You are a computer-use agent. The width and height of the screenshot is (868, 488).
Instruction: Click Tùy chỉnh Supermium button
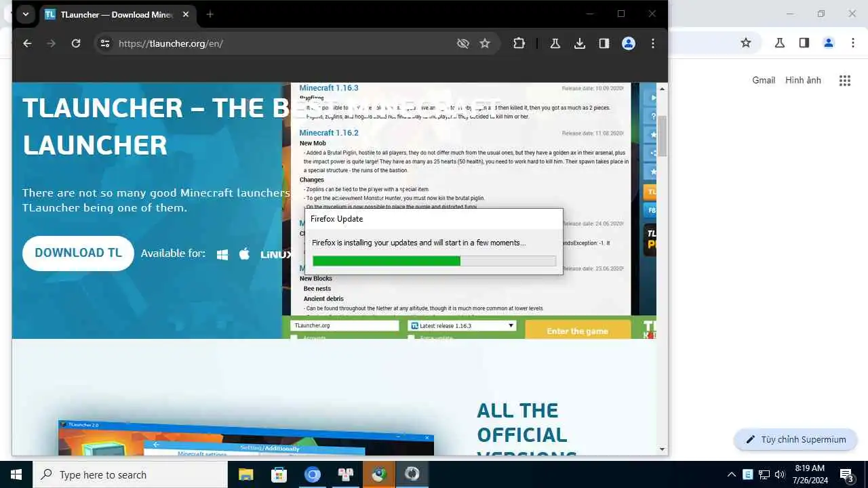pyautogui.click(x=796, y=439)
